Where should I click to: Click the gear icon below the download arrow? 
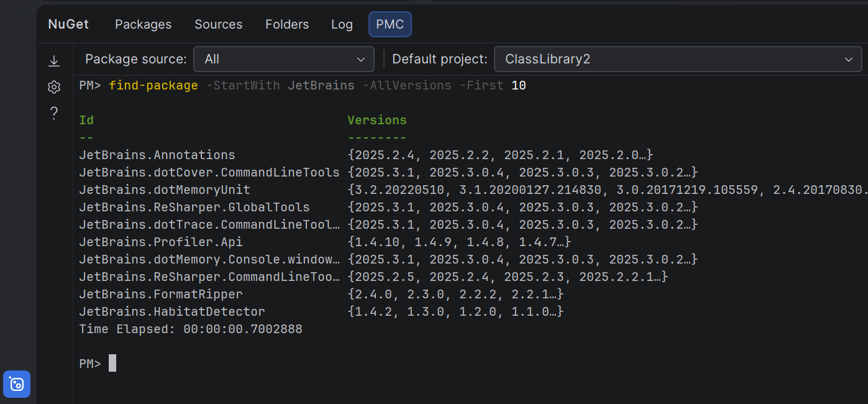tap(54, 87)
